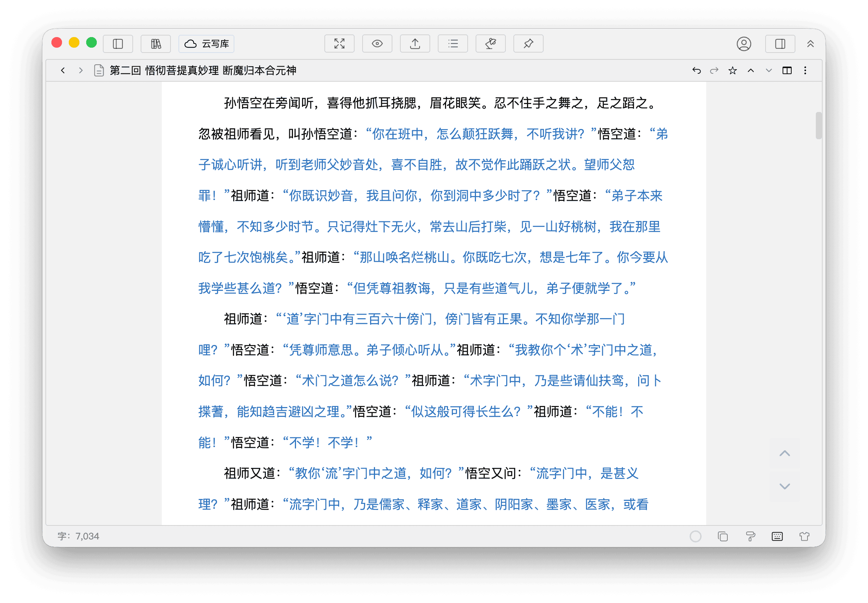Pin the window on top
868x603 pixels.
point(529,44)
